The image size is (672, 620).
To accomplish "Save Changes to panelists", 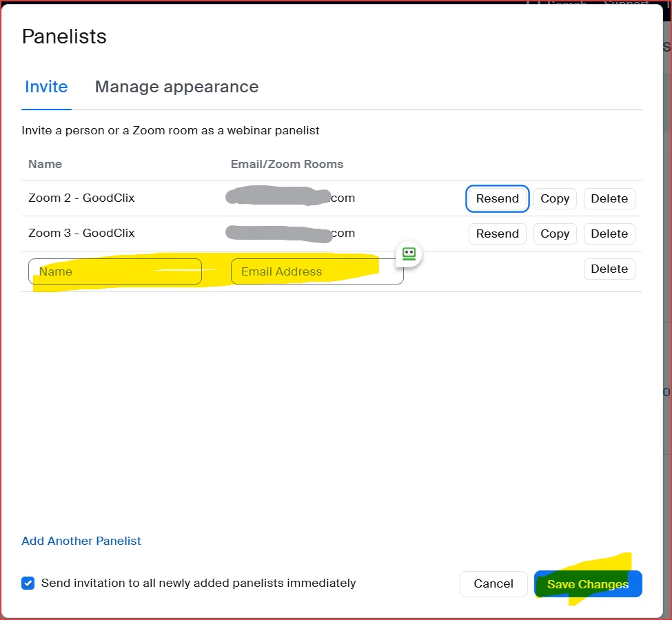I will 588,584.
